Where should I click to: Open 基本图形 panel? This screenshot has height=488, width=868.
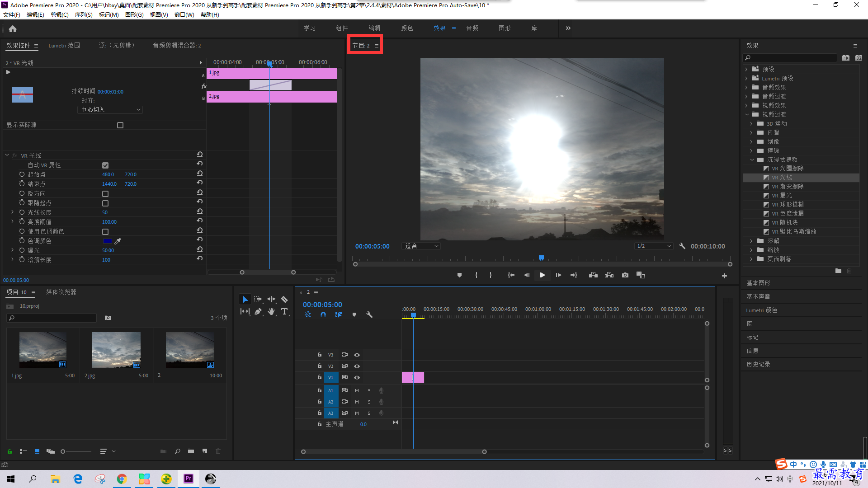[x=758, y=283]
